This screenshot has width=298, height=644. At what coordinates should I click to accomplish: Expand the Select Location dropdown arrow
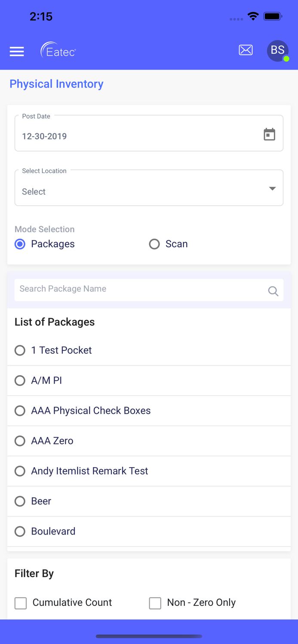272,188
